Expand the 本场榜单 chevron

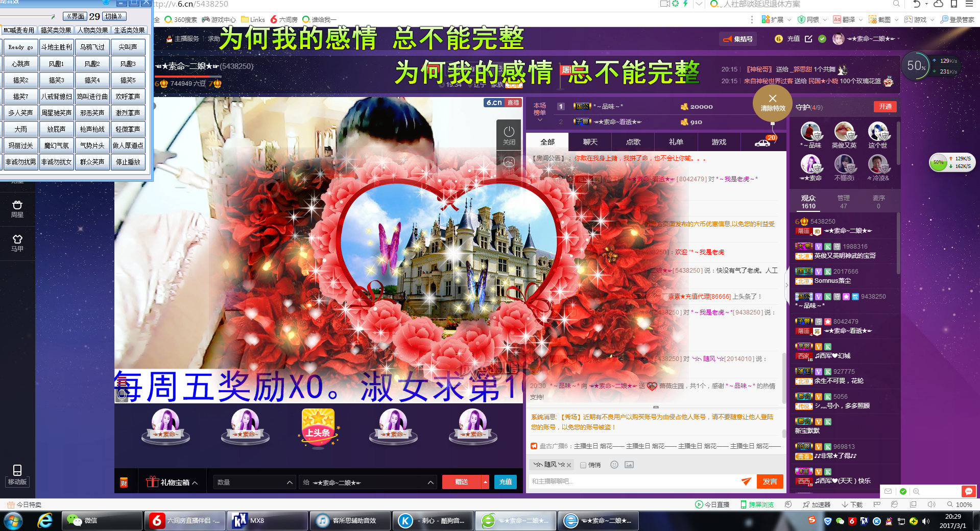[x=540, y=120]
